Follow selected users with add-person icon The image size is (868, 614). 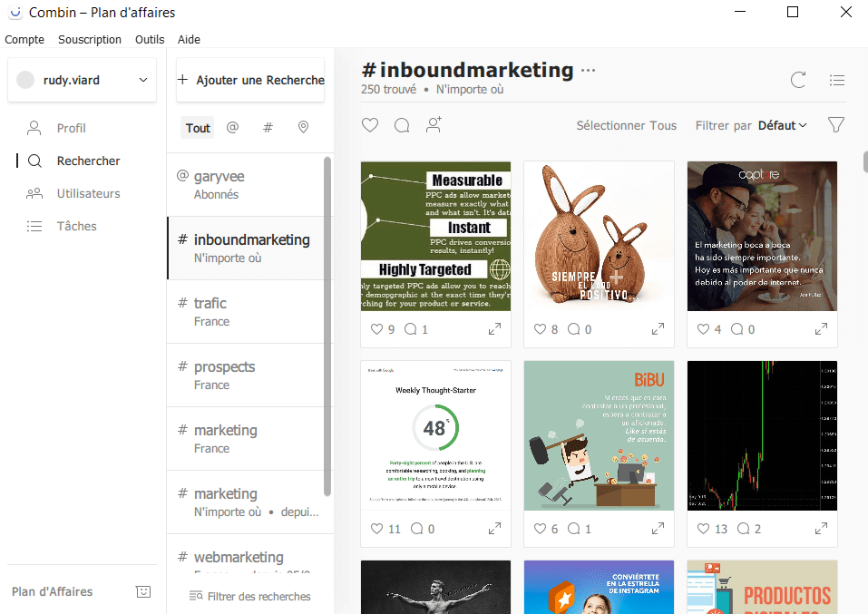point(434,124)
